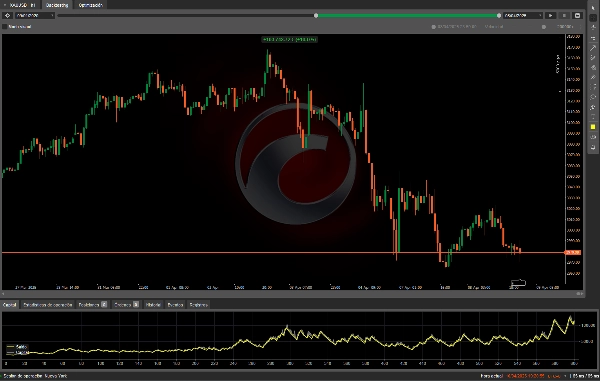This screenshot has width=600, height=381.
Task: Click the green price-change label above the chart
Action: (290, 39)
